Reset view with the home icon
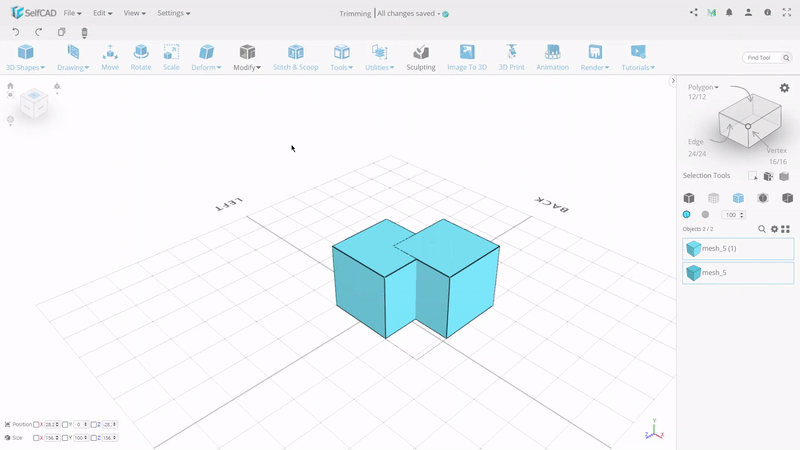800x450 pixels. 10,86
